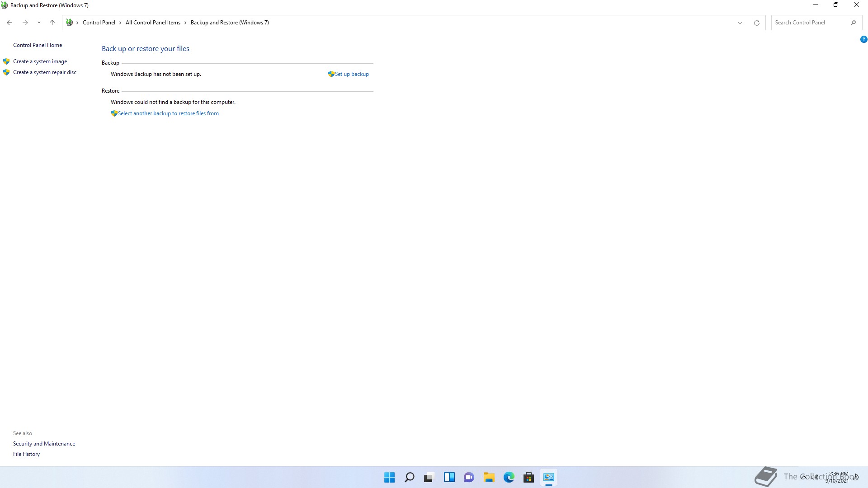Close the Backup and Restore window

[856, 5]
